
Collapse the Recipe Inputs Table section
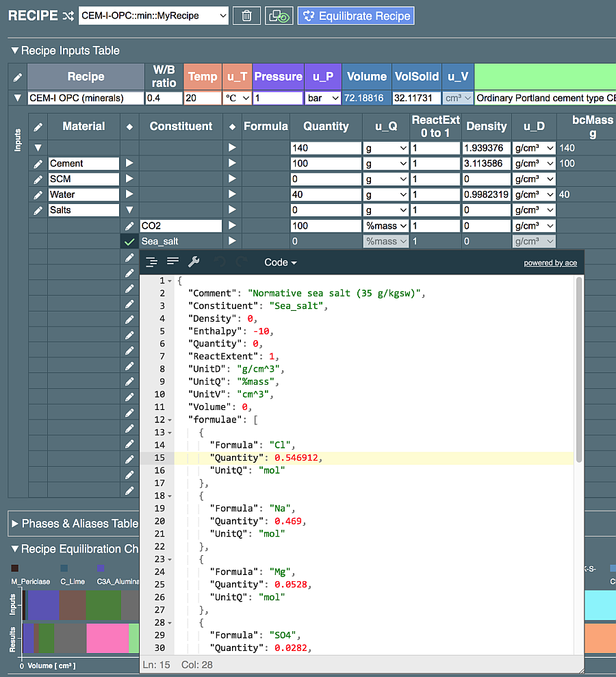pos(14,50)
